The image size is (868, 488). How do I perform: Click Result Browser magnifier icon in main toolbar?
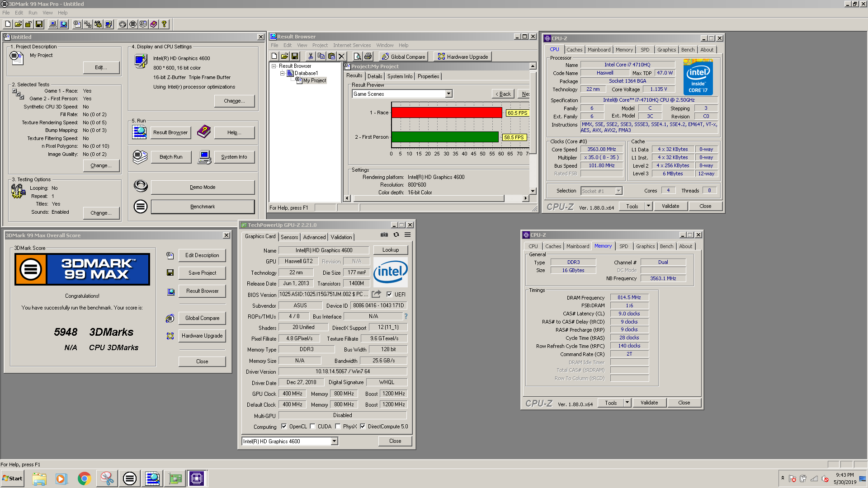pyautogui.click(x=63, y=24)
